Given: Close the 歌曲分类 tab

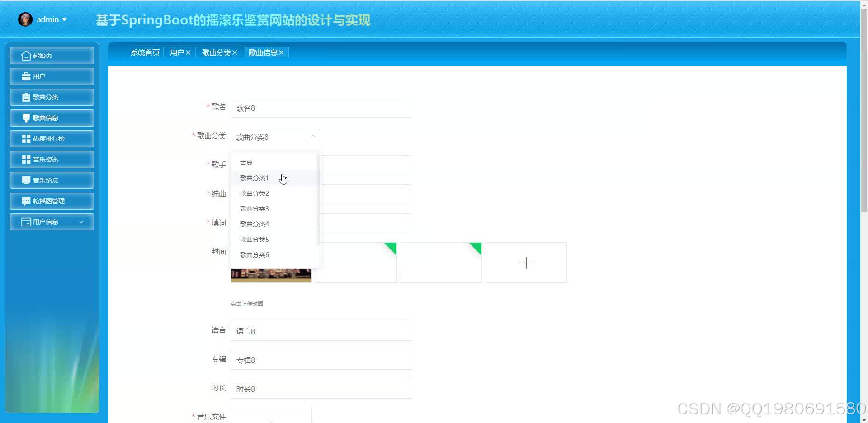Looking at the screenshot, I should pyautogui.click(x=235, y=52).
